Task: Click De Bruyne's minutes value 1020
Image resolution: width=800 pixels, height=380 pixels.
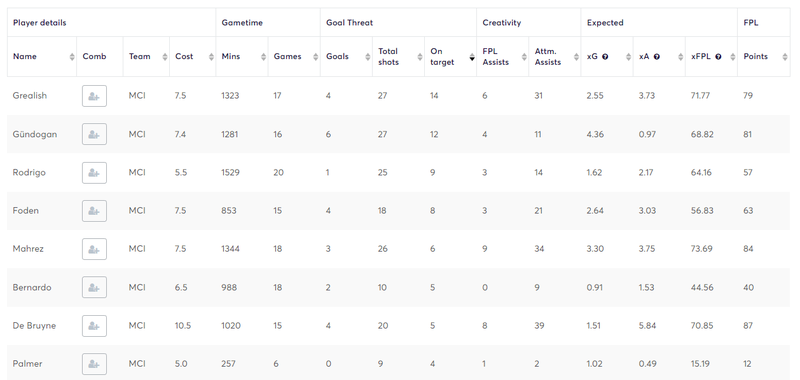Action: pyautogui.click(x=231, y=325)
